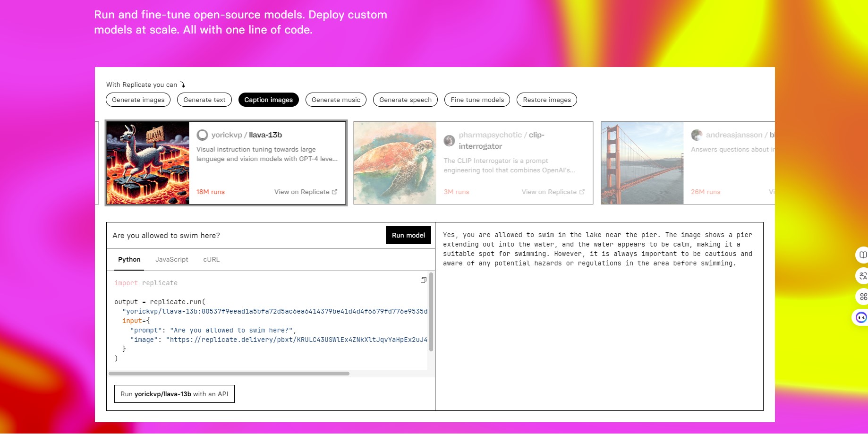Click the pharmapsychotic avatar on the clip-interrogator card
This screenshot has height=434, width=868.
(449, 140)
